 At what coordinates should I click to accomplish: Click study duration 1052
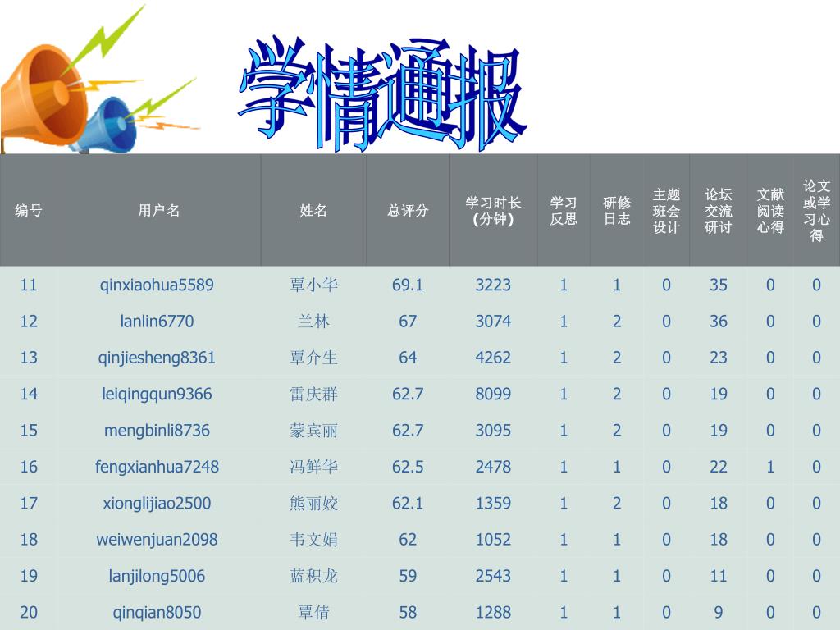click(493, 540)
